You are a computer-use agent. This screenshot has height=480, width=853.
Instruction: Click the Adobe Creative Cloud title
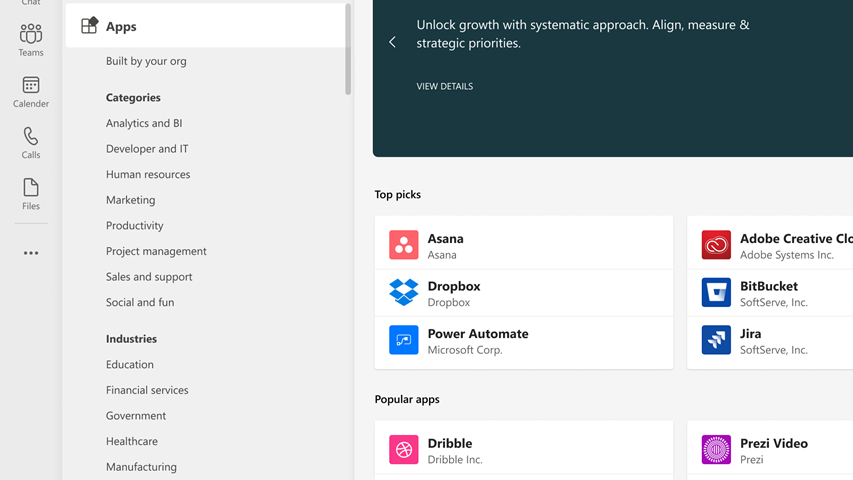[796, 238]
